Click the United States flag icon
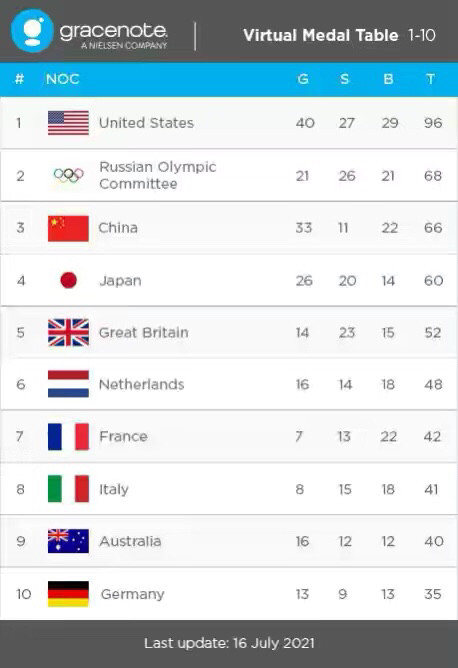This screenshot has height=668, width=458. coord(68,123)
